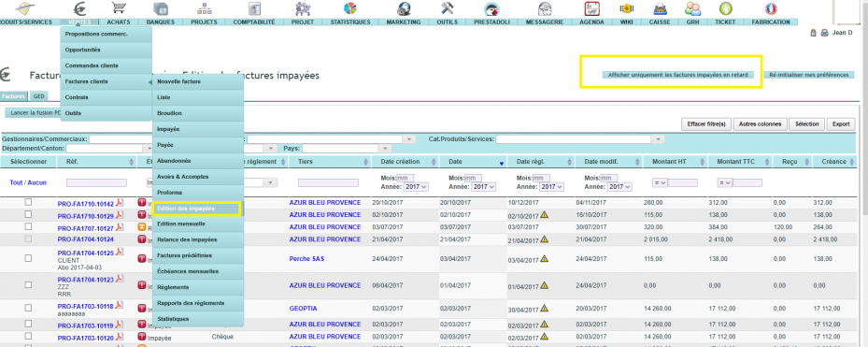Open the GRH people icon
This screenshot has width=868, height=347.
[x=692, y=8]
